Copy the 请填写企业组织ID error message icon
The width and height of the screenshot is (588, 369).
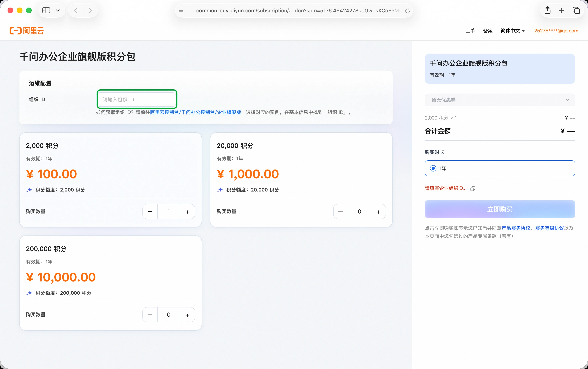[x=473, y=189]
